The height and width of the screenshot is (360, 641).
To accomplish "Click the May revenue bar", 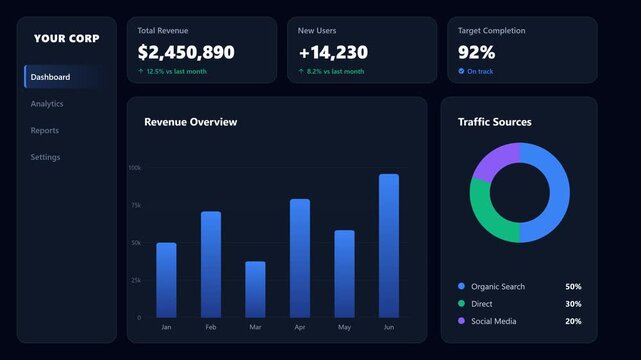I will pos(345,274).
